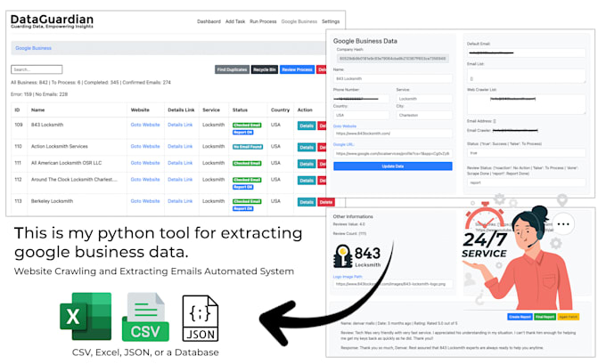Viewport: 606px width, 364px height.
Task: Click the Logo Image Path link
Action: [x=348, y=277]
